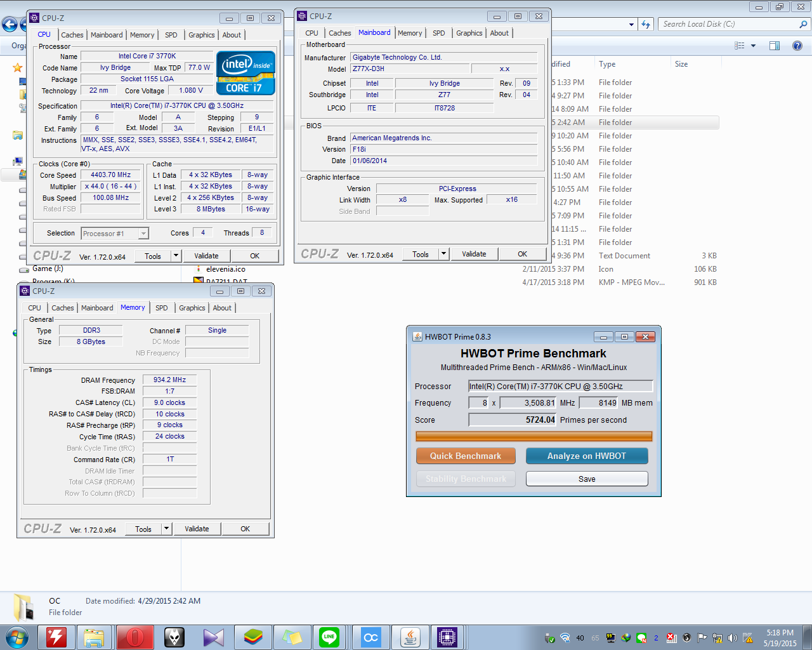Click the orange HWBOT benchmark progress bar
812x650 pixels.
click(x=534, y=436)
